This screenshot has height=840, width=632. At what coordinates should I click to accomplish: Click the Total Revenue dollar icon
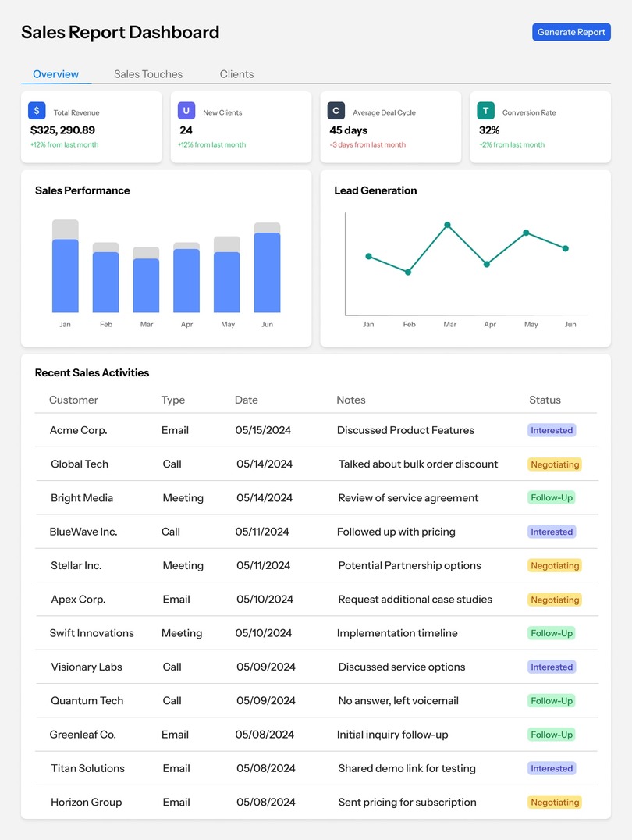point(37,110)
